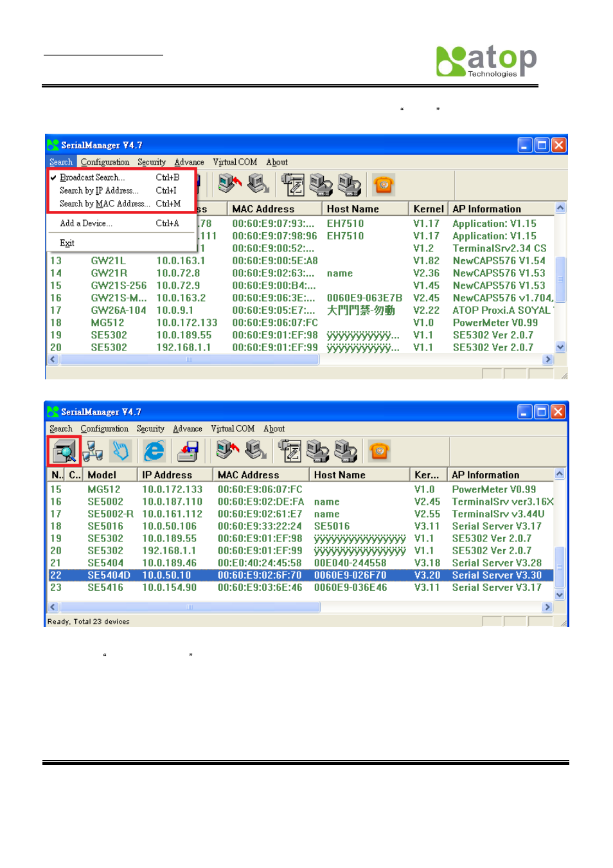Click vertical scrollbar up arrow, open-menu window

tap(560, 208)
